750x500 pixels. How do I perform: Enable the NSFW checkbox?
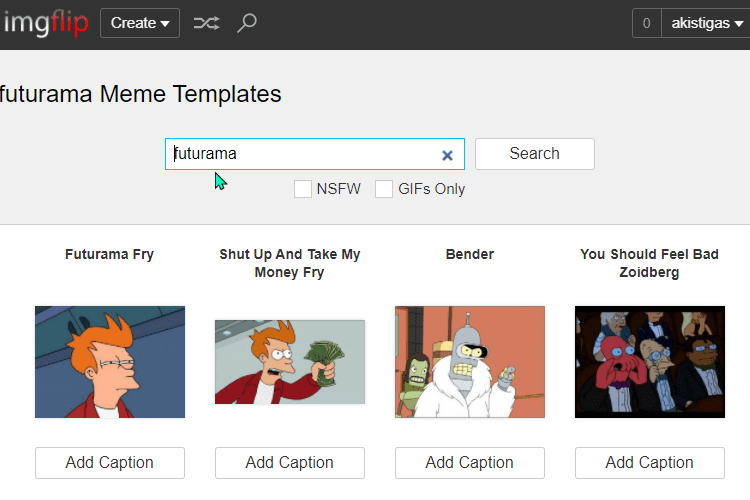(x=303, y=189)
